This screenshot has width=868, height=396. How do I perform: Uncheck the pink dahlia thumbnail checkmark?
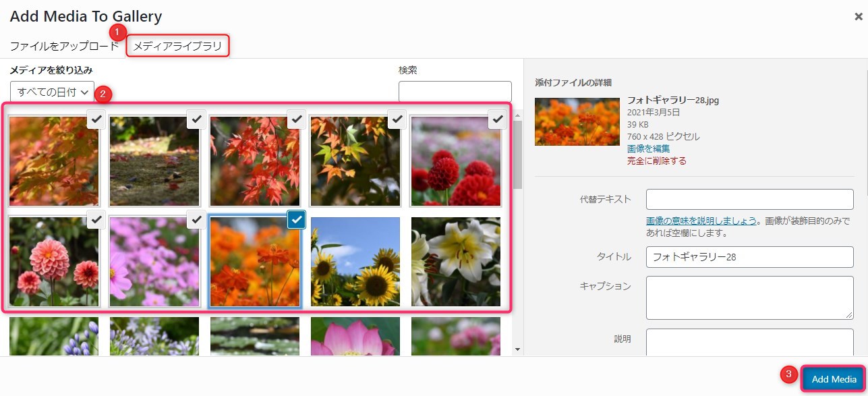point(96,219)
